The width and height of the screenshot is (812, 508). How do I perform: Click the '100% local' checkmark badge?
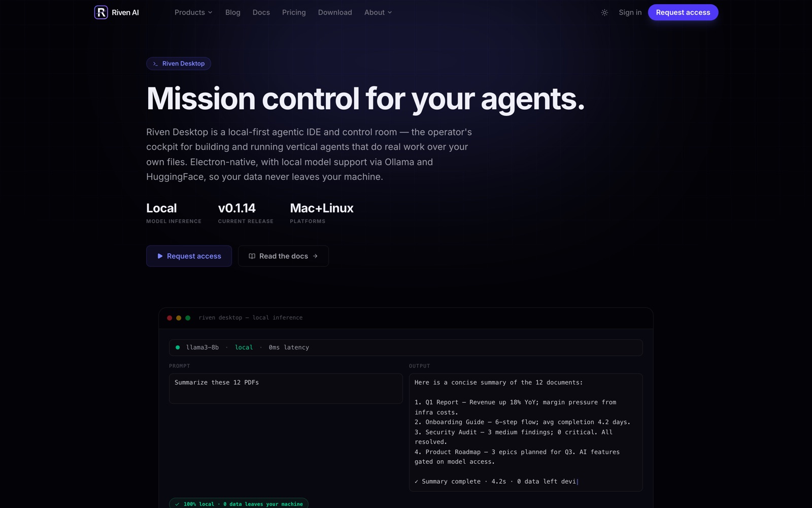pos(239,504)
